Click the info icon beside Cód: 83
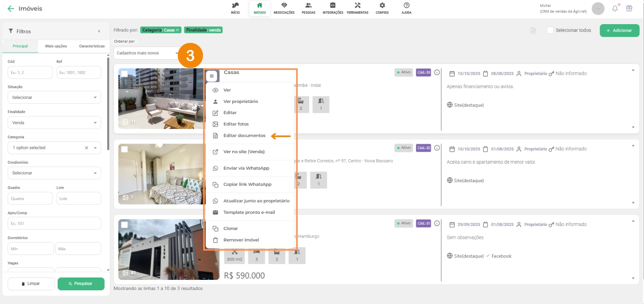644x304 pixels. pyautogui.click(x=437, y=72)
